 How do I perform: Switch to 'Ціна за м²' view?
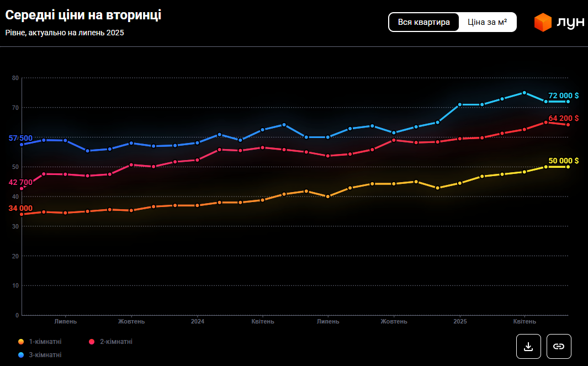[488, 22]
